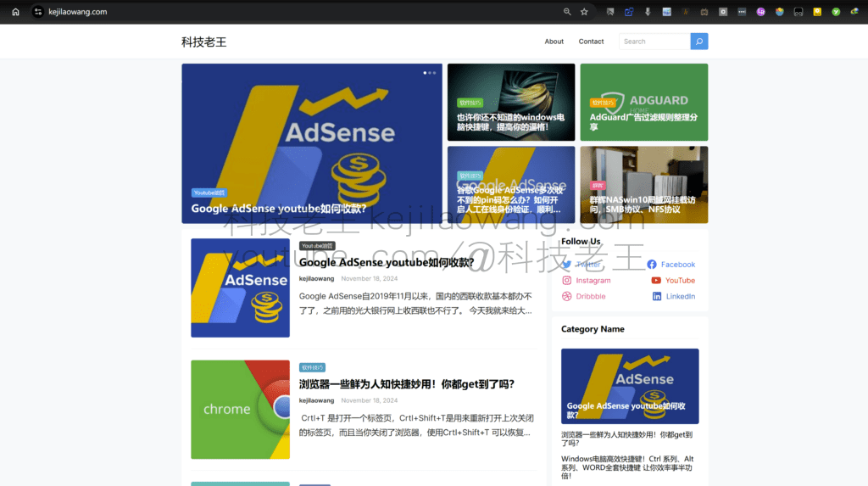Click the pink 群晖 tag on NAS card
Viewport: 868px width, 486px height.
click(x=598, y=186)
